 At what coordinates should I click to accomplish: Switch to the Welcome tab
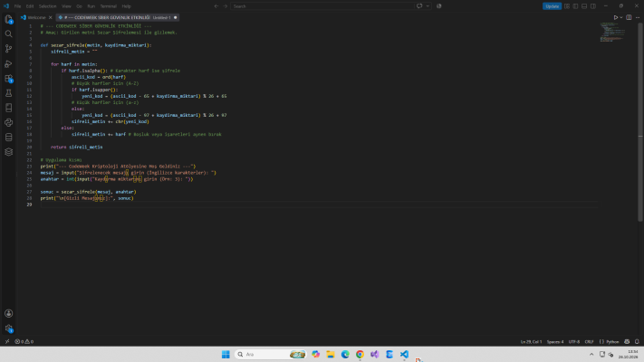[36, 18]
